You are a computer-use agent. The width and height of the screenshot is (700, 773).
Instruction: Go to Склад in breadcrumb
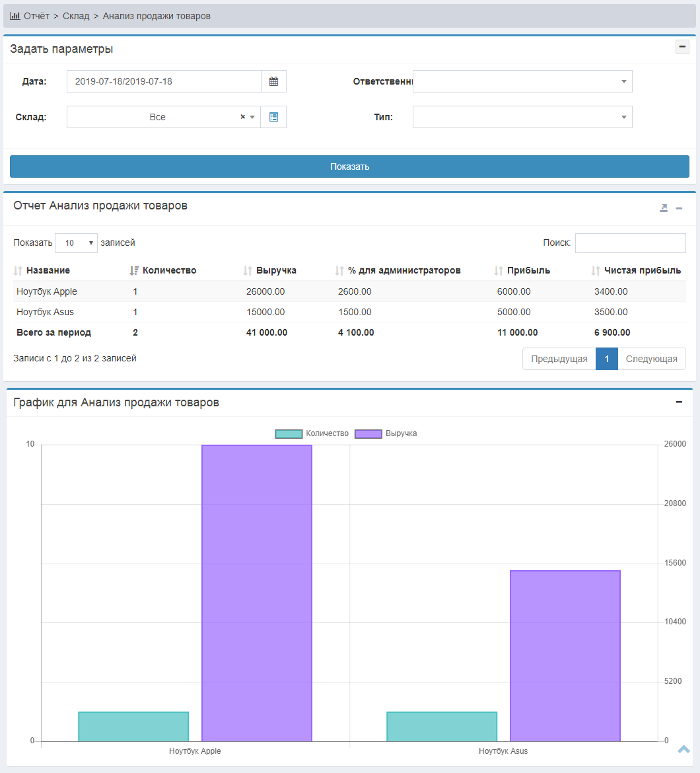76,16
